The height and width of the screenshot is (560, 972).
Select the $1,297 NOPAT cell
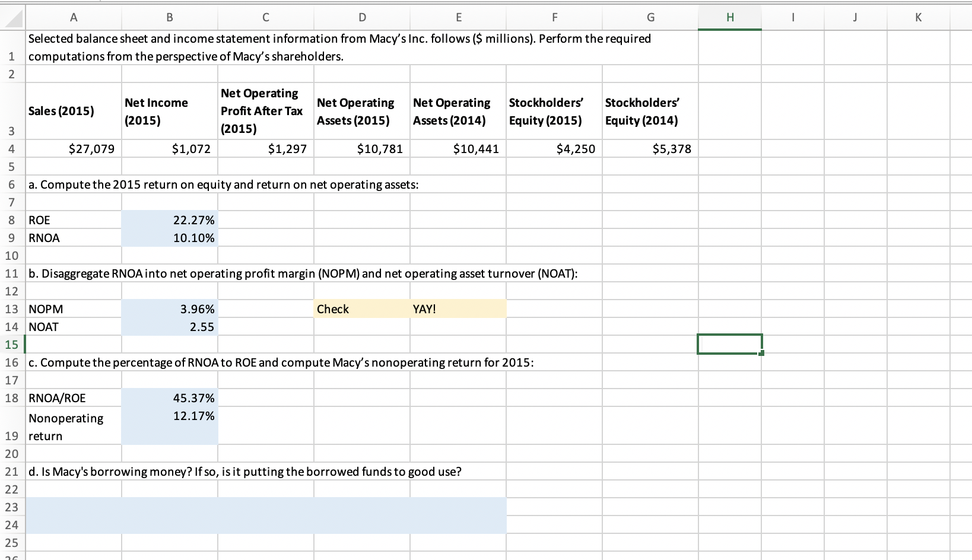pos(266,149)
